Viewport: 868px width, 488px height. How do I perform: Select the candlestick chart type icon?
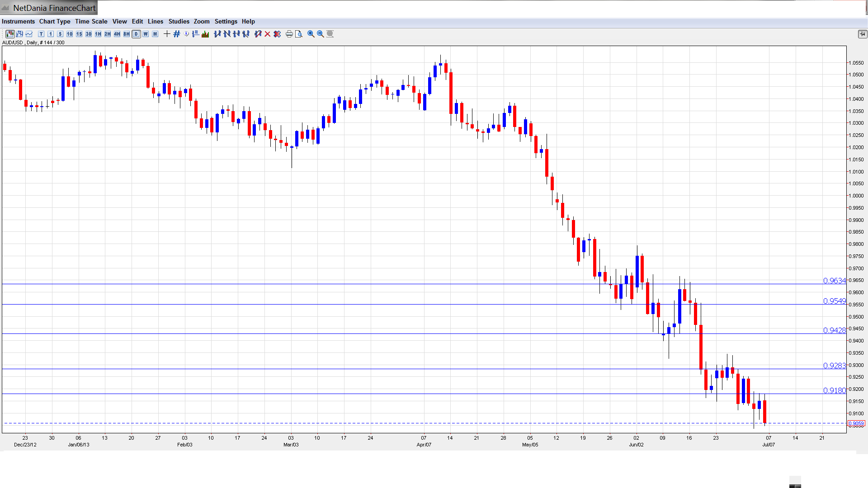pos(10,34)
